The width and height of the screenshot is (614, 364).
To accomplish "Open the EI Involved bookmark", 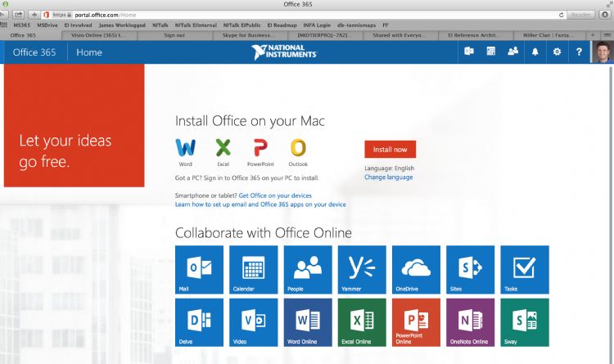I will 78,25.
